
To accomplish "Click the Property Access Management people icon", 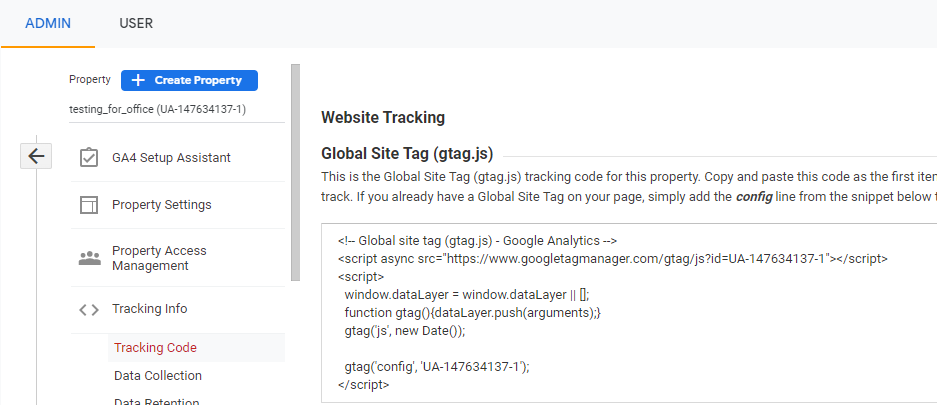I will 89,259.
